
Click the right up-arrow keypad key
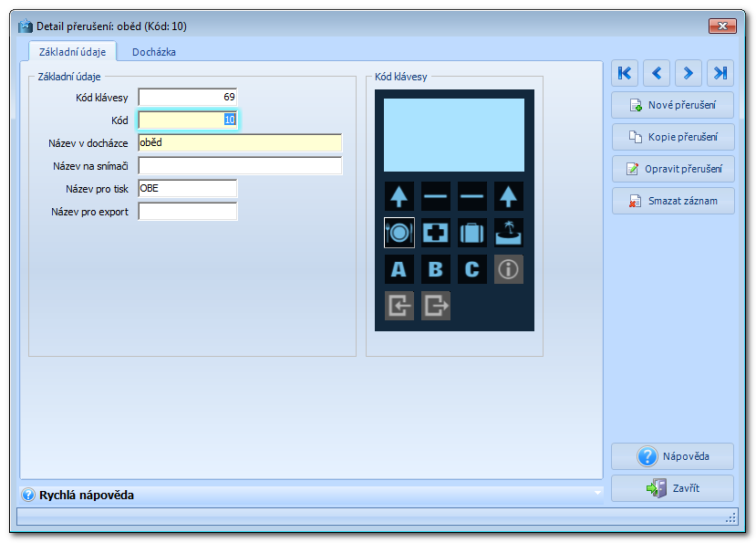(x=509, y=196)
